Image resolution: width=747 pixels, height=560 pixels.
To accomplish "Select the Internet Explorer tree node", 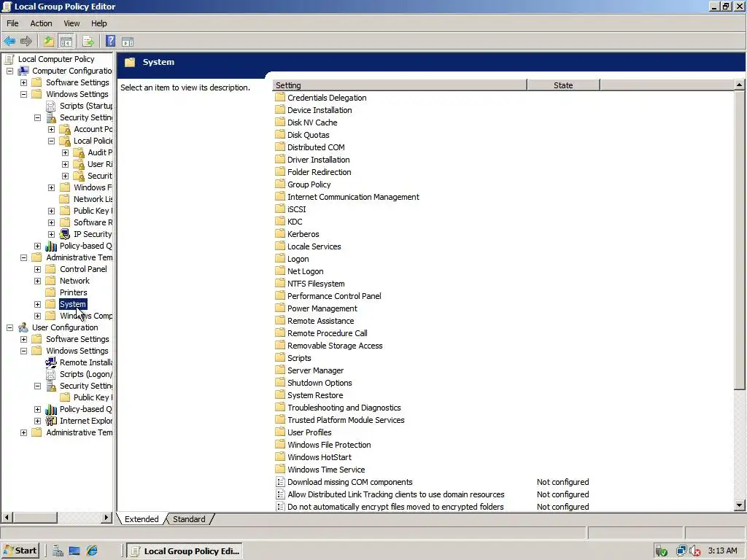I will coord(86,421).
